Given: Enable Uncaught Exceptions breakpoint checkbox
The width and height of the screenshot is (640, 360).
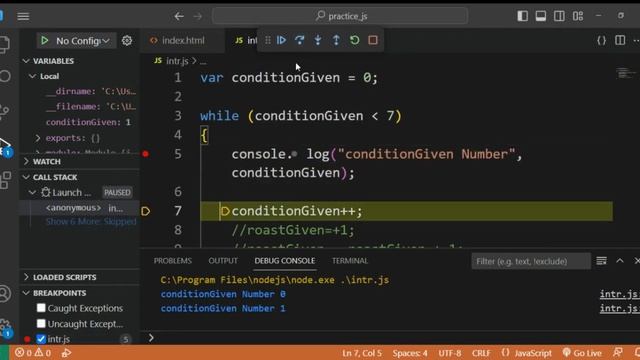Looking at the screenshot, I should 41,323.
